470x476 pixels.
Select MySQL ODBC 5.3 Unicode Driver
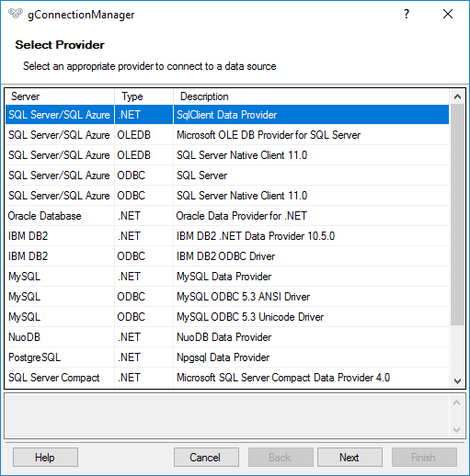click(x=227, y=317)
